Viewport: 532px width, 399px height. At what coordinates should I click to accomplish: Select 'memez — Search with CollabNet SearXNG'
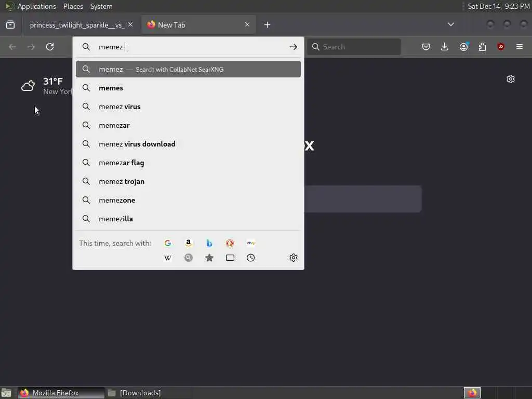coord(188,69)
